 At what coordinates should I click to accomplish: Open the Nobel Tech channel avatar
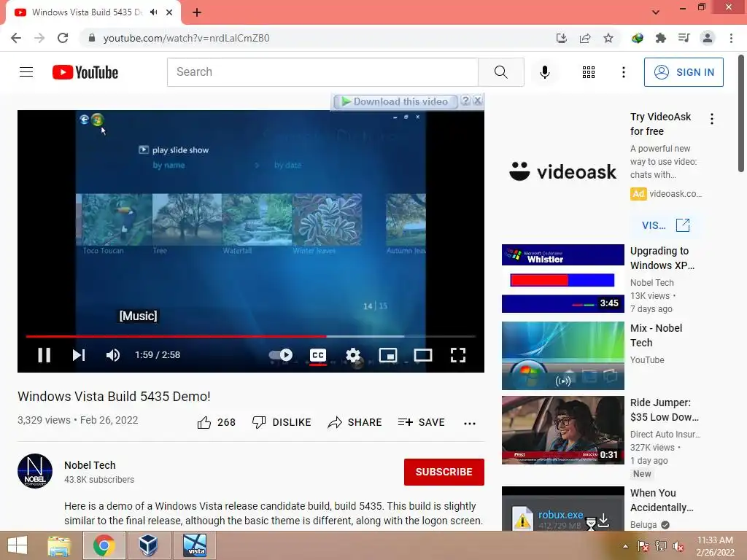coord(35,471)
